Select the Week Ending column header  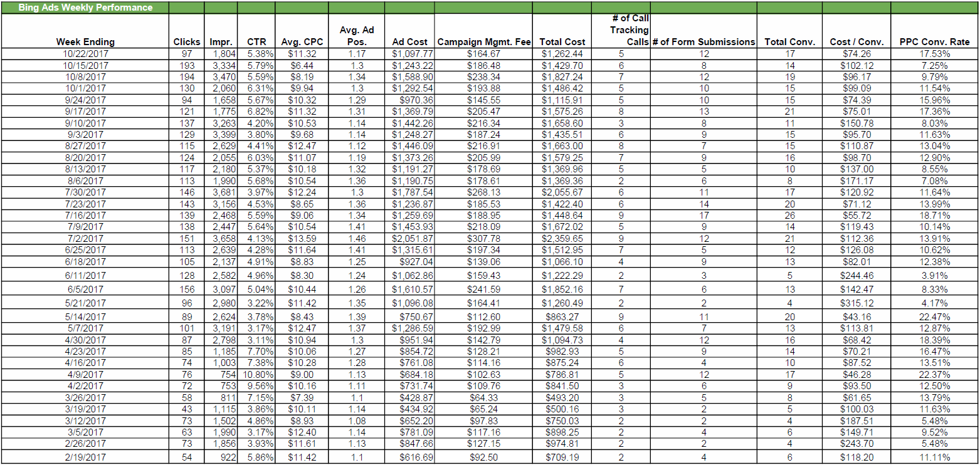[85, 42]
